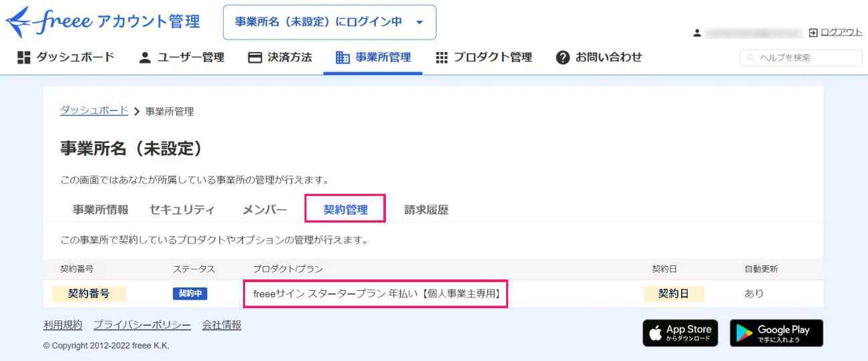Click the Google Play badge
Viewport: 868px width, 361px height.
[x=777, y=333]
